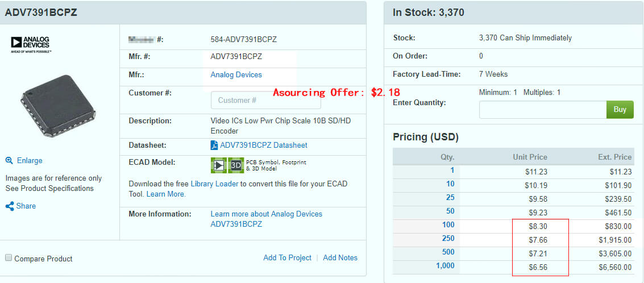The image size is (644, 283).
Task: Click the $7.66 unit price
Action: point(538,240)
